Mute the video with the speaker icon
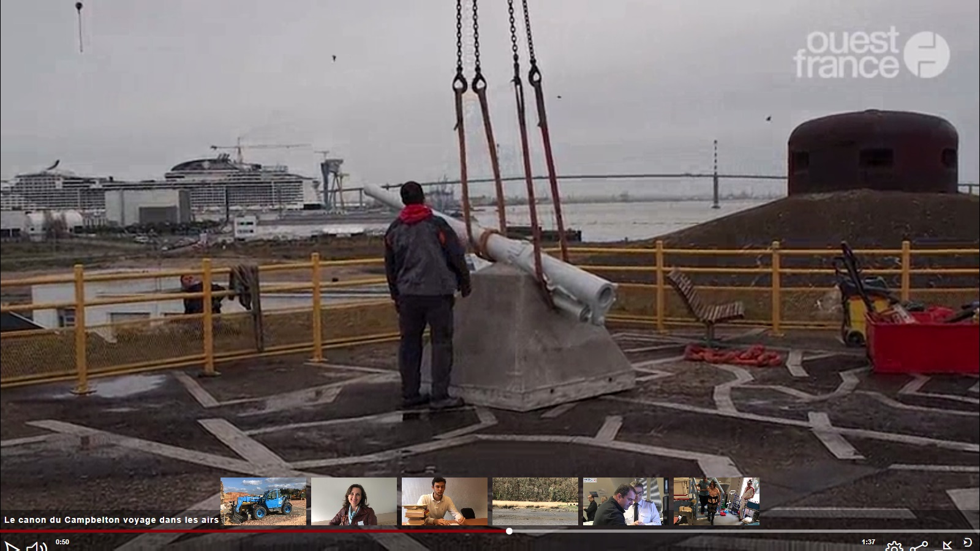 (37, 546)
